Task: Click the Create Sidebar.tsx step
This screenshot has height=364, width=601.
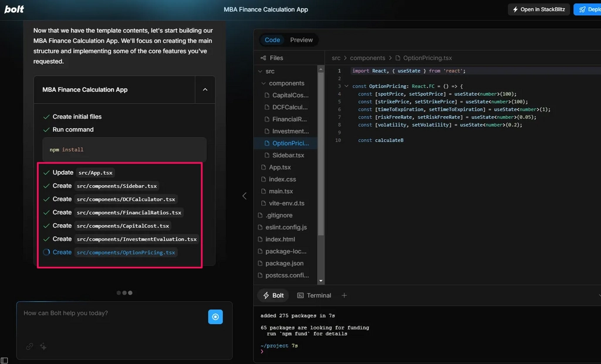Action: coord(101,186)
